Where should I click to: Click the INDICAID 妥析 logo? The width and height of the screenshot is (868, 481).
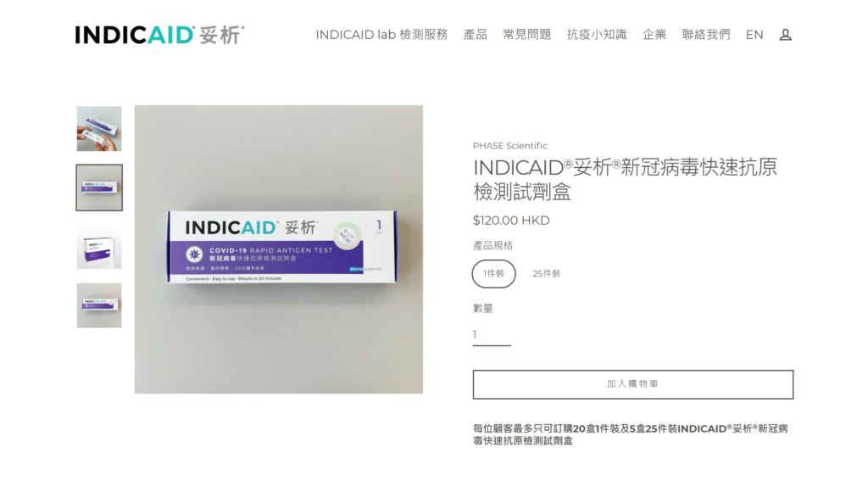pos(159,35)
